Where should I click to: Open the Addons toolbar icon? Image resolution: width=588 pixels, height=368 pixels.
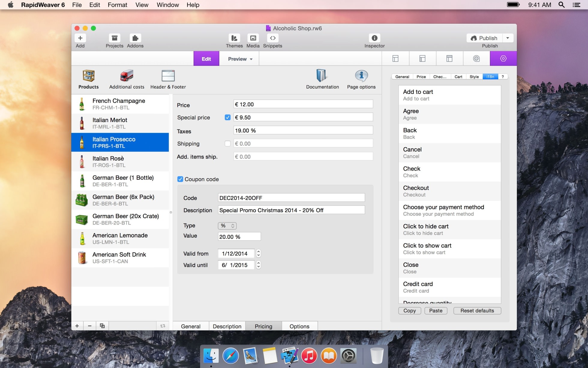point(135,38)
